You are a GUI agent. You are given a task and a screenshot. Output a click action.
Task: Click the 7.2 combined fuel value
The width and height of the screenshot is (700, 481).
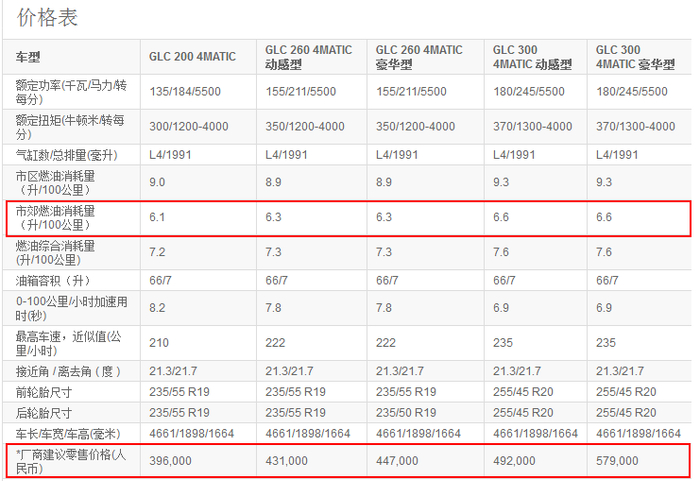(157, 252)
